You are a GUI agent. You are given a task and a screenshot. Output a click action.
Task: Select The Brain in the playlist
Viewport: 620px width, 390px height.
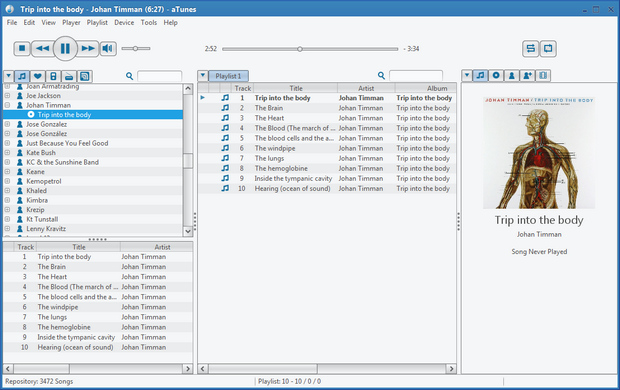pyautogui.click(x=327, y=108)
